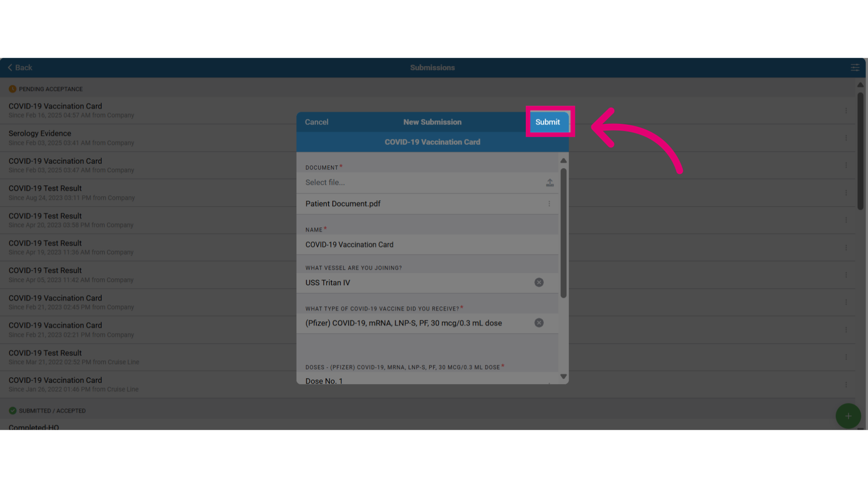Click the dialog scrollbar thumb
868x488 pixels.
point(563,233)
